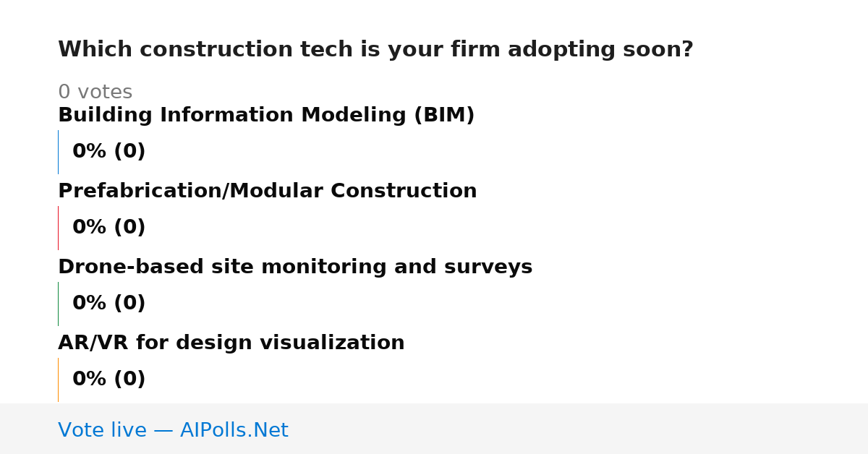The image size is (868, 454).
Task: Vote for AR/VR for design visualization
Action: coord(231,343)
